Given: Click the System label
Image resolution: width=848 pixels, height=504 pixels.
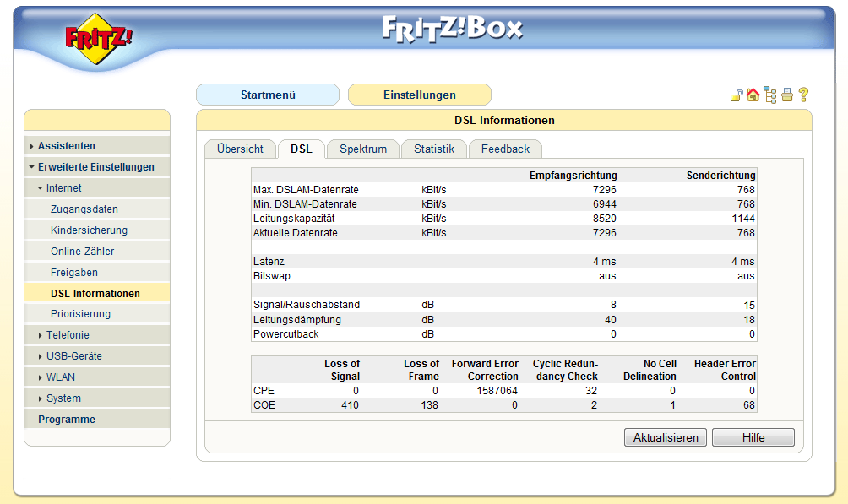Looking at the screenshot, I should pyautogui.click(x=63, y=398).
